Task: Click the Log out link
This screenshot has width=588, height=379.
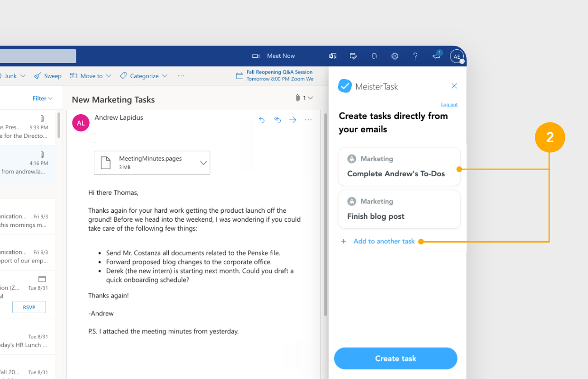Action: tap(449, 105)
